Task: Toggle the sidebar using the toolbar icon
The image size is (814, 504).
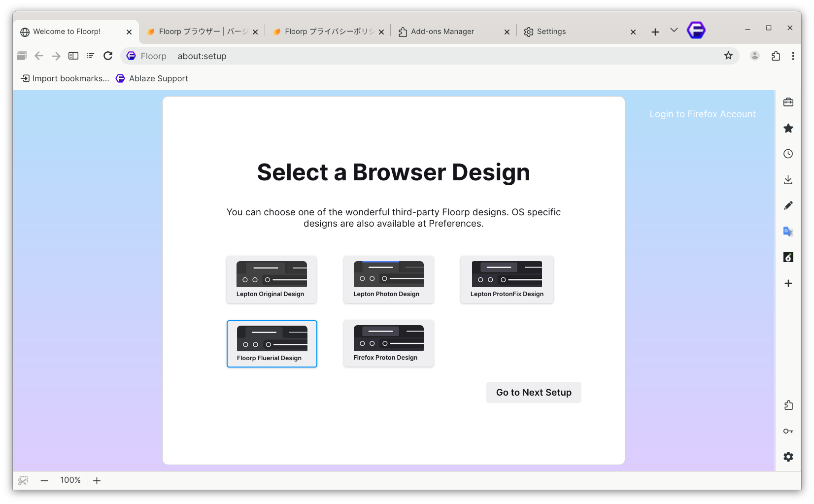Action: tap(73, 56)
